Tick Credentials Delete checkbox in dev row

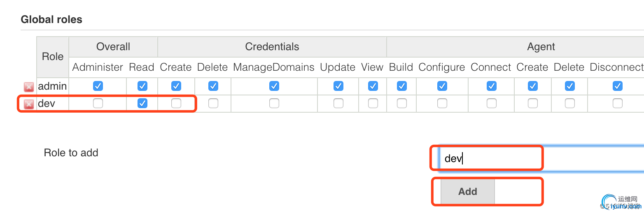coord(213,103)
